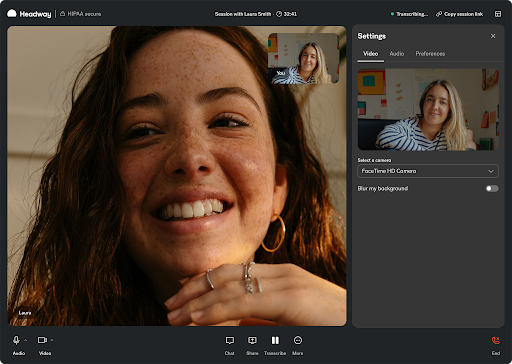This screenshot has height=364, width=512.
Task: Mute the microphone using Audio icon
Action: click(x=16, y=340)
